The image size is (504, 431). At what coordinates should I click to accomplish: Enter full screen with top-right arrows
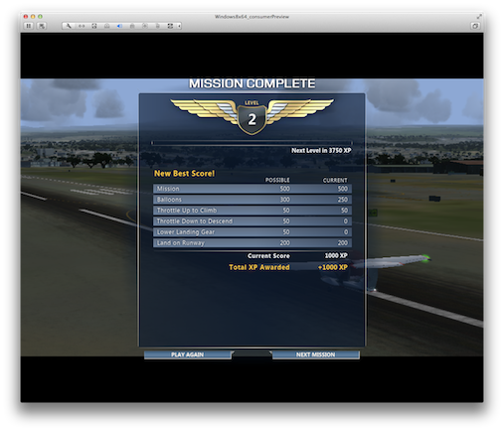479,16
